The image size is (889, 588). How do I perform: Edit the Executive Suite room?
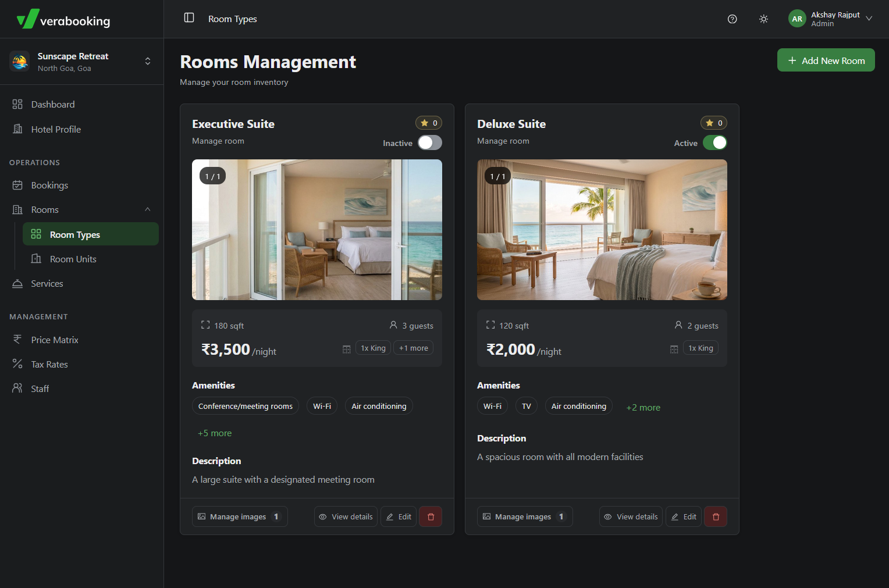399,516
